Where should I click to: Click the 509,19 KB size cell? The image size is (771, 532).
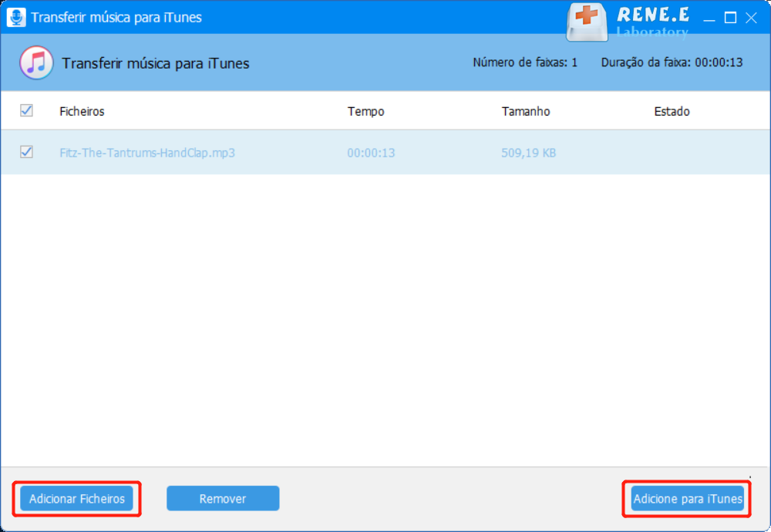pos(529,153)
